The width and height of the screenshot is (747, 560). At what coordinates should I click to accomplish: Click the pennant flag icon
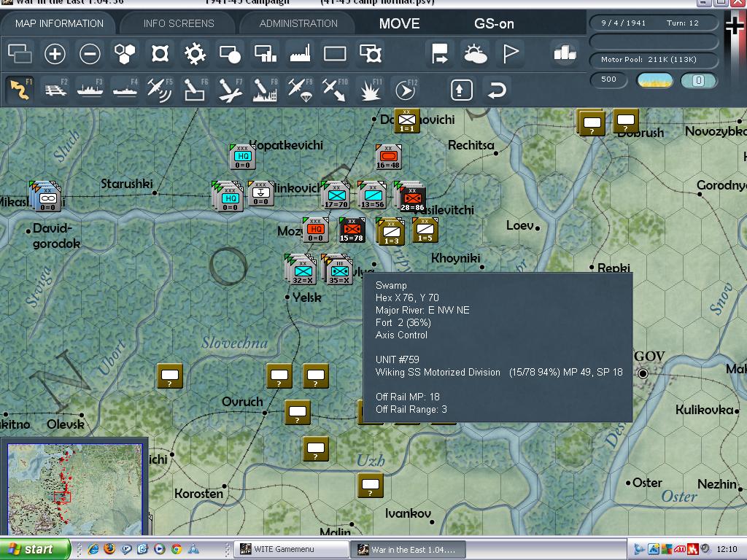(510, 53)
